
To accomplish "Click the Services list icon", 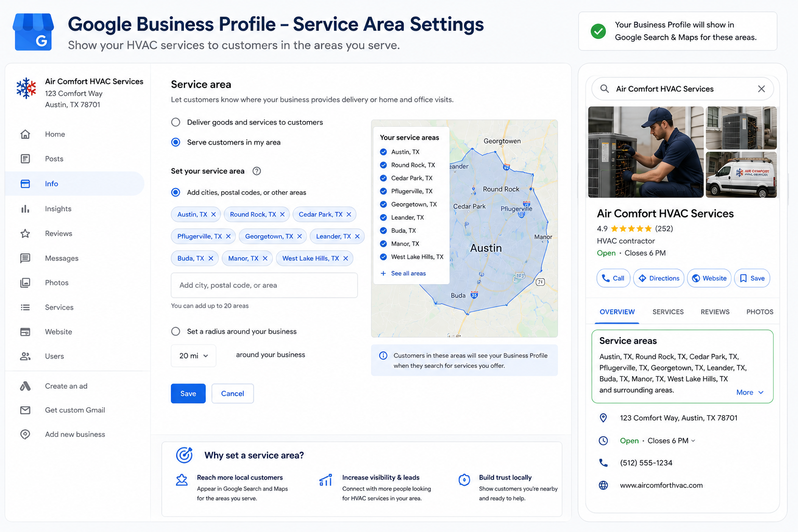I will coord(25,307).
